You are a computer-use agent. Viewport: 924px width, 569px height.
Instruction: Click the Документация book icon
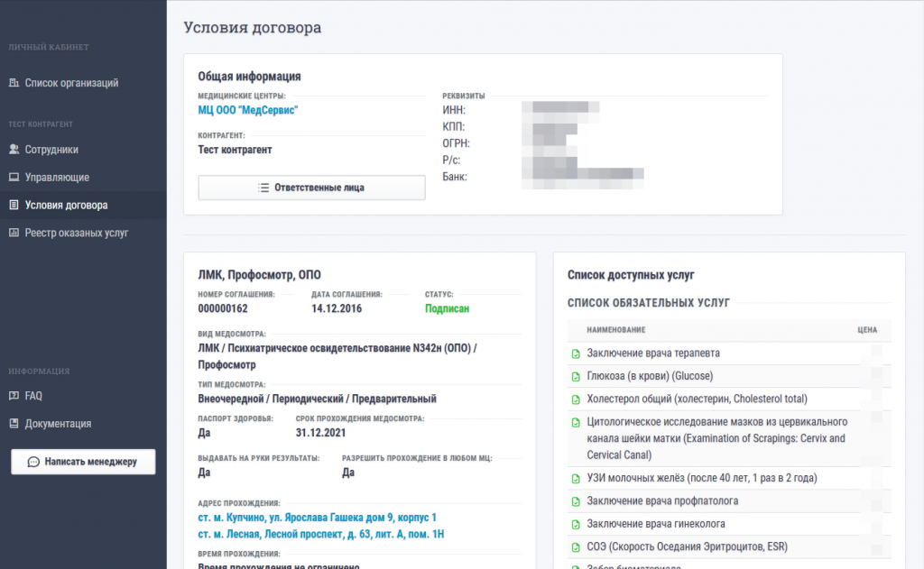click(14, 424)
